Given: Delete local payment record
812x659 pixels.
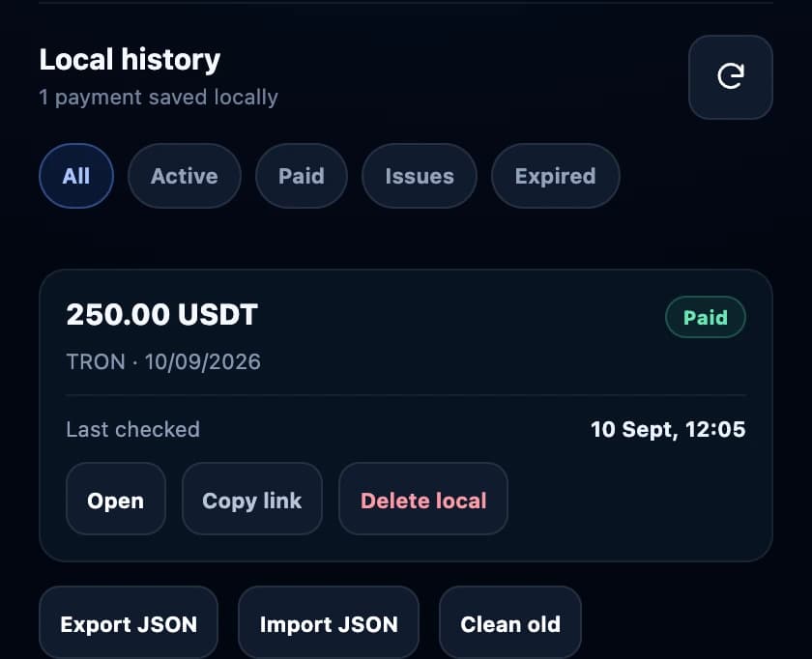Looking at the screenshot, I should (x=423, y=499).
